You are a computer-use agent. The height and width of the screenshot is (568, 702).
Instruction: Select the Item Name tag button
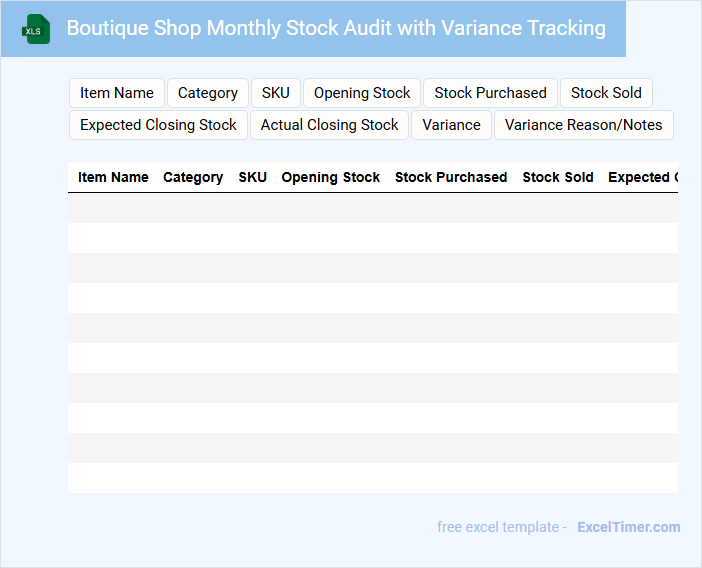pos(117,93)
